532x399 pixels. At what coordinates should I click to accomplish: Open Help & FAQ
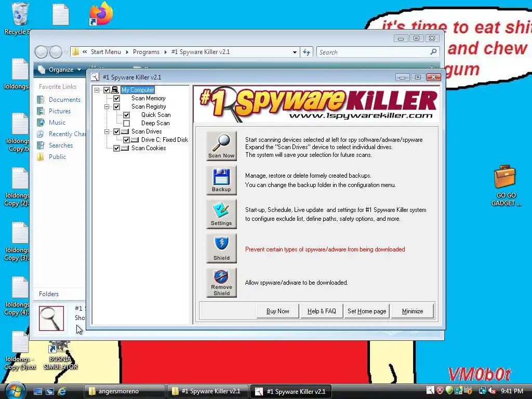[x=322, y=311]
